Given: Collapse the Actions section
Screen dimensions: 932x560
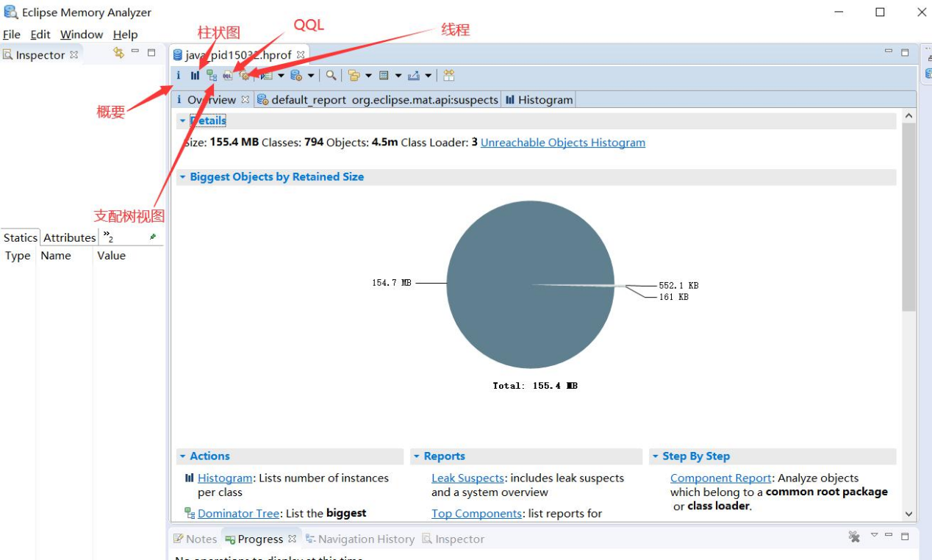Looking at the screenshot, I should coord(182,456).
